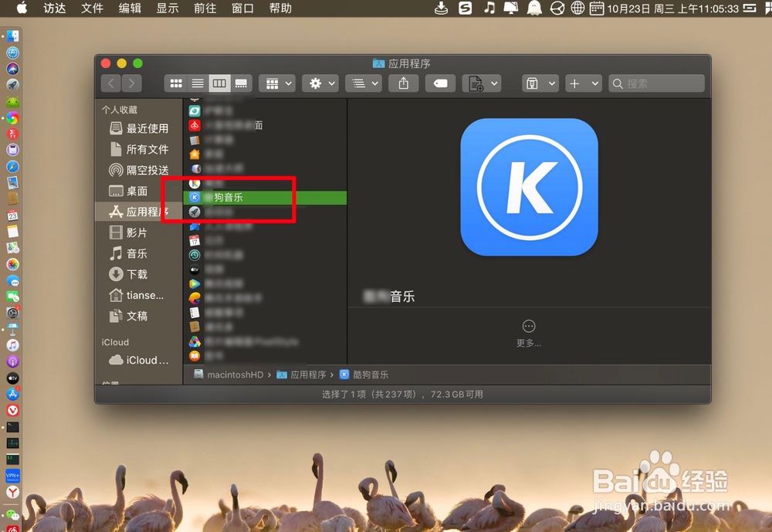Open the 帮助 menu
772x532 pixels.
point(280,8)
